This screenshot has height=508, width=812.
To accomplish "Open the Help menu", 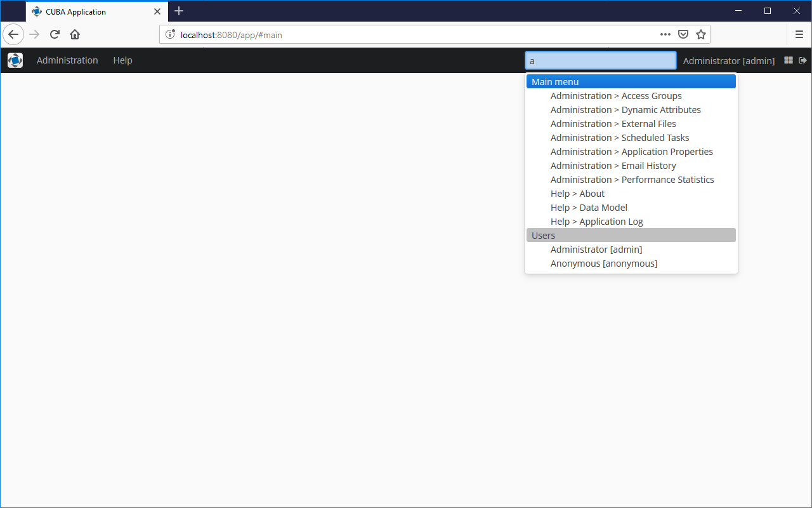I will tap(122, 60).
